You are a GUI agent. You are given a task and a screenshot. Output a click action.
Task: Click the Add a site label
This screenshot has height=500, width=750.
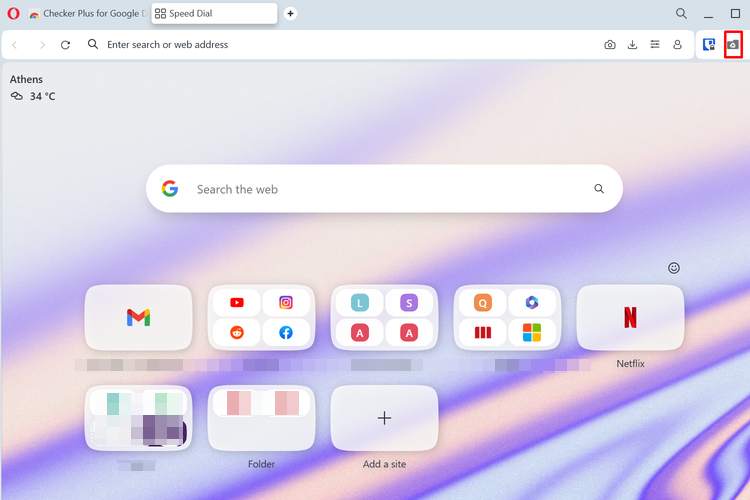point(384,464)
